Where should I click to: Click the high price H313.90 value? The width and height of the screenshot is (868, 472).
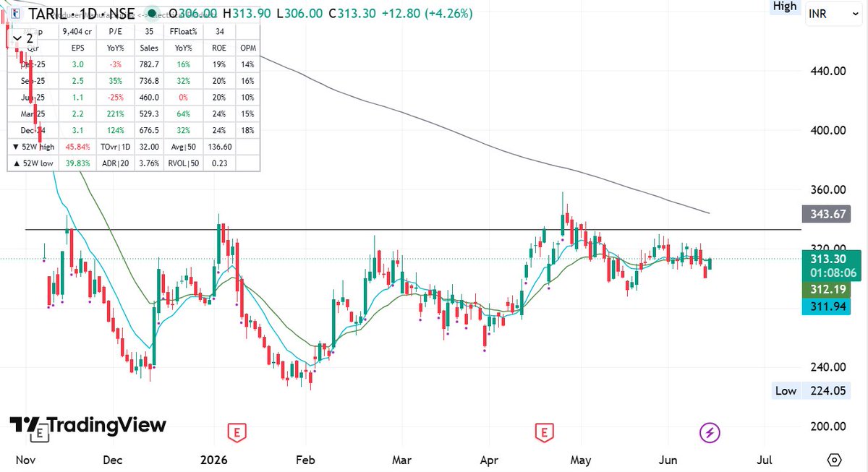click(248, 13)
